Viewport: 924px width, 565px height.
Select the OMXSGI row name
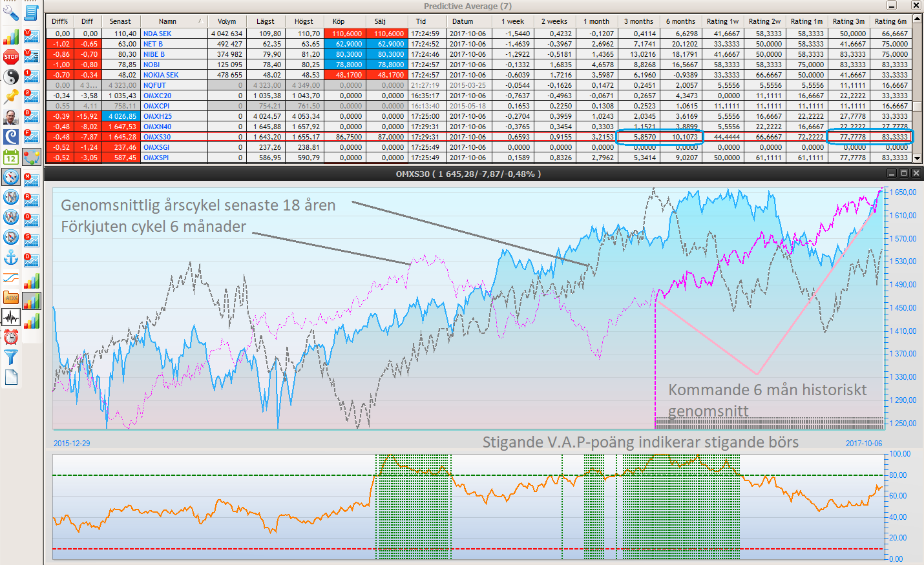tap(156, 147)
